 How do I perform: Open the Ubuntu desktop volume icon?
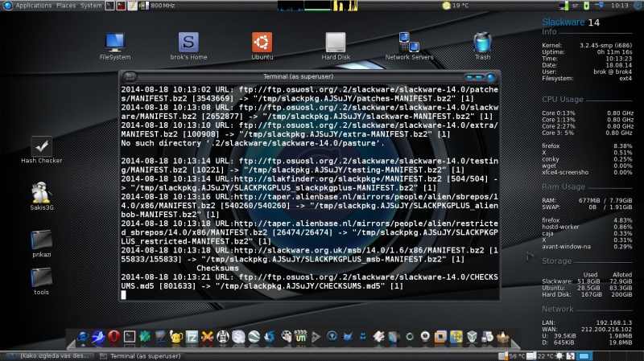click(262, 47)
